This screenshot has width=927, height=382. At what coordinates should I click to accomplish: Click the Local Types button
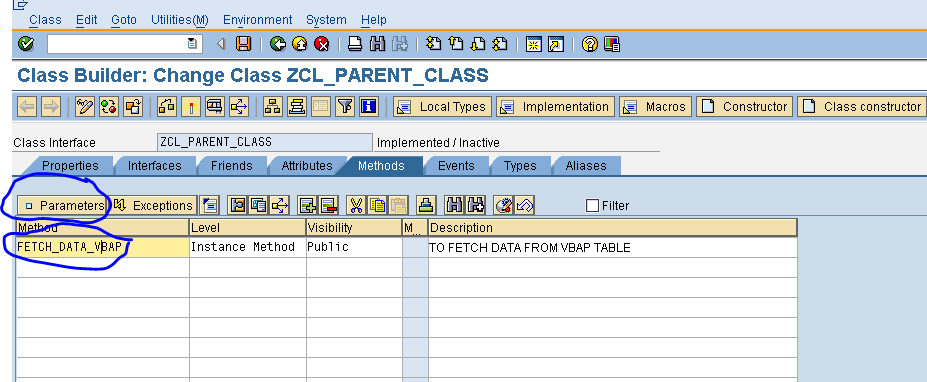click(443, 106)
